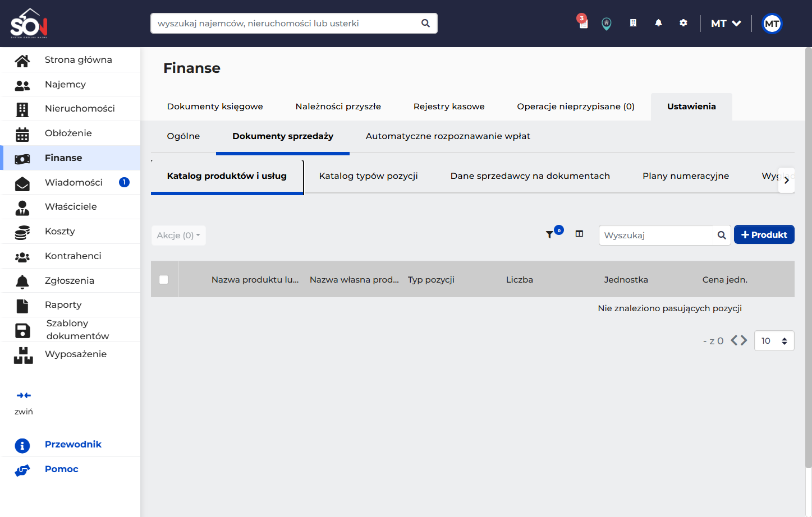Click the Finanse money icon
This screenshot has width=812, height=517.
22,159
